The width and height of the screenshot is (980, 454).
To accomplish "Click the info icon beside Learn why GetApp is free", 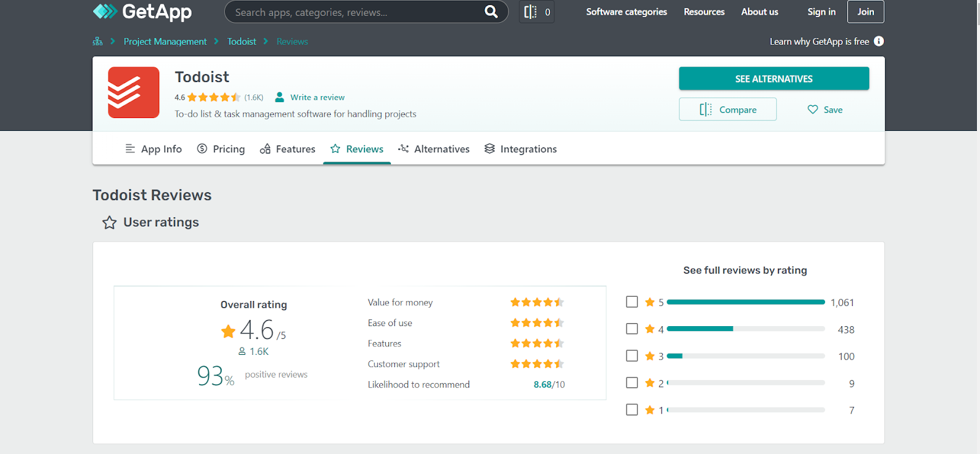I will (x=879, y=41).
